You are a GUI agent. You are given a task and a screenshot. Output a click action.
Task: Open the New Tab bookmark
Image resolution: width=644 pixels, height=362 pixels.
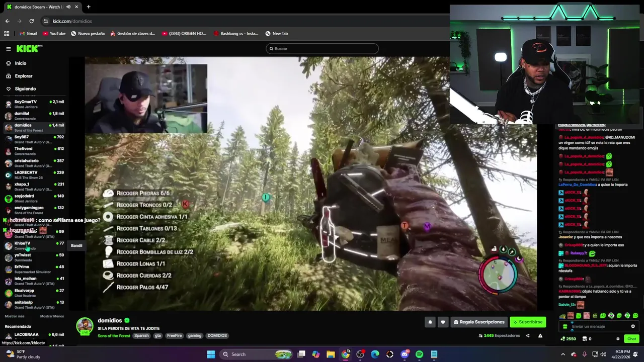tap(277, 34)
